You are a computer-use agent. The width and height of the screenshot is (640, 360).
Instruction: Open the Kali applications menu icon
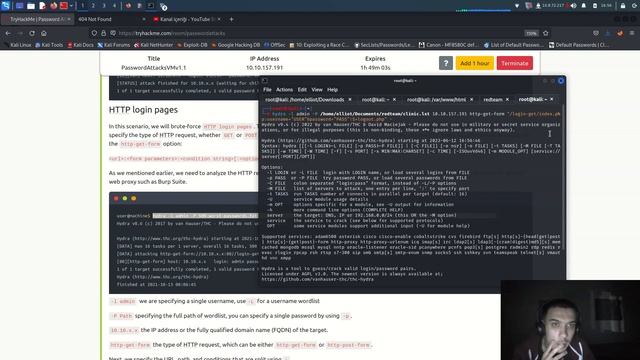tap(5, 6)
